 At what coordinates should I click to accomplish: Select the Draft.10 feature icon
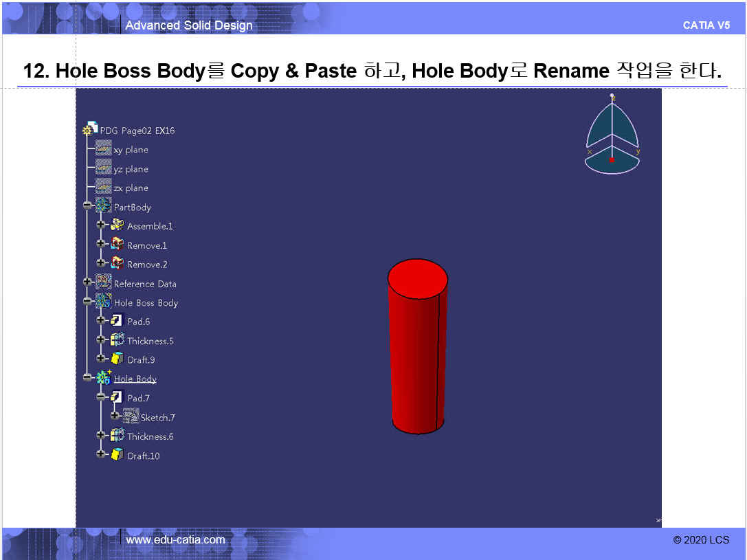118,455
